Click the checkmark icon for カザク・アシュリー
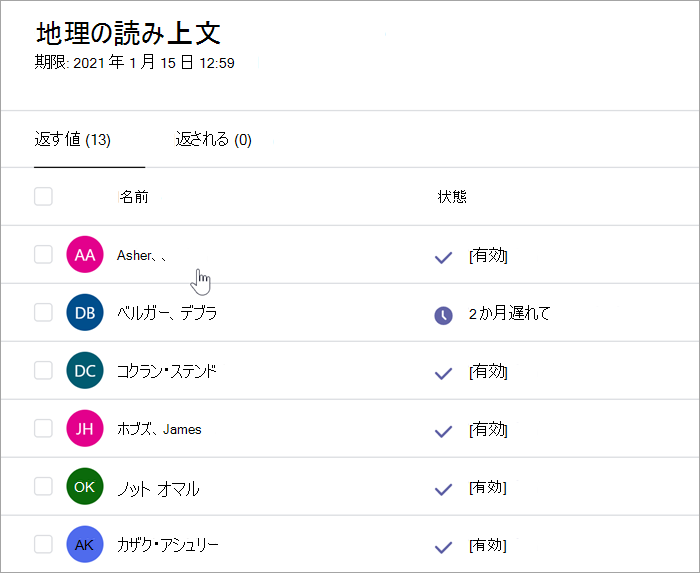The width and height of the screenshot is (700, 573). 443,548
